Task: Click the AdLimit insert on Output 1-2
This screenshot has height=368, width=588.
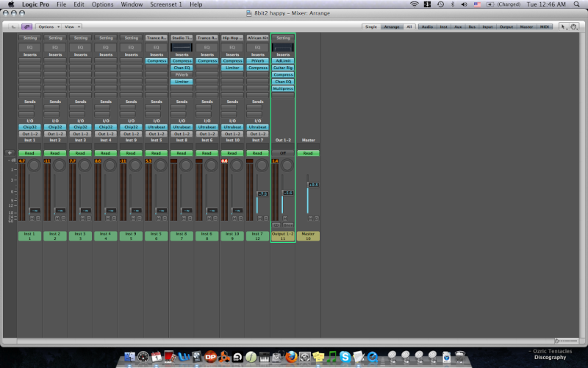Action: [283, 61]
